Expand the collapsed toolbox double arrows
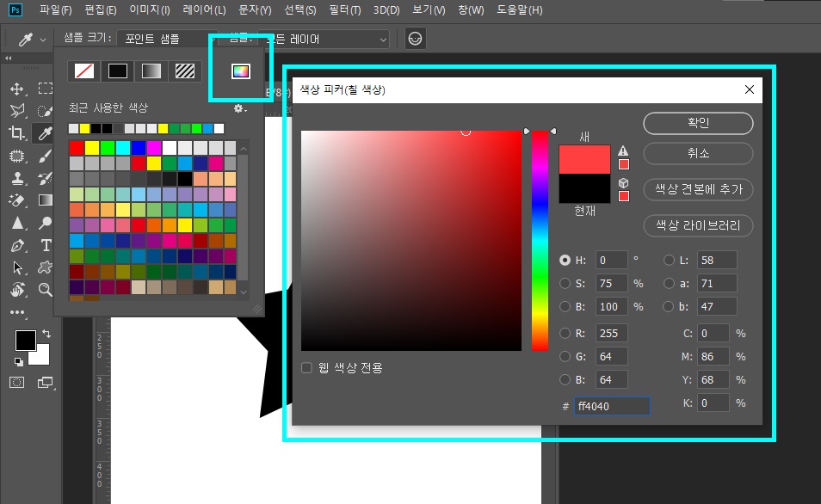The image size is (821, 504). (8, 58)
